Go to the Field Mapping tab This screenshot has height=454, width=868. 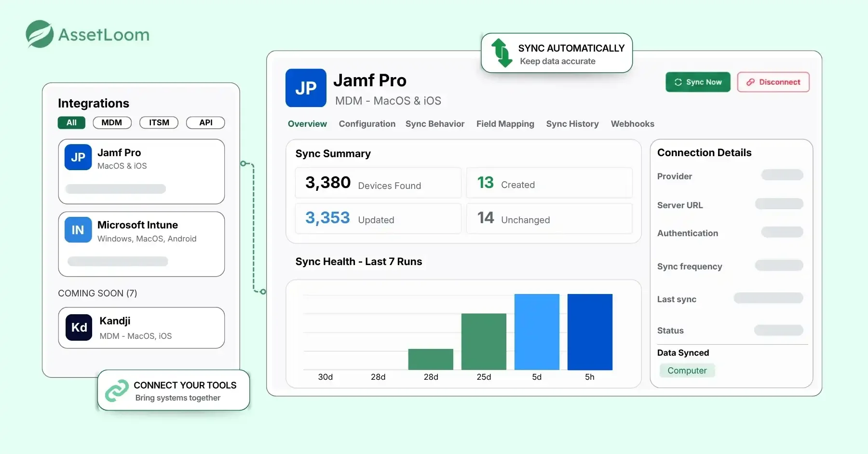click(x=505, y=124)
